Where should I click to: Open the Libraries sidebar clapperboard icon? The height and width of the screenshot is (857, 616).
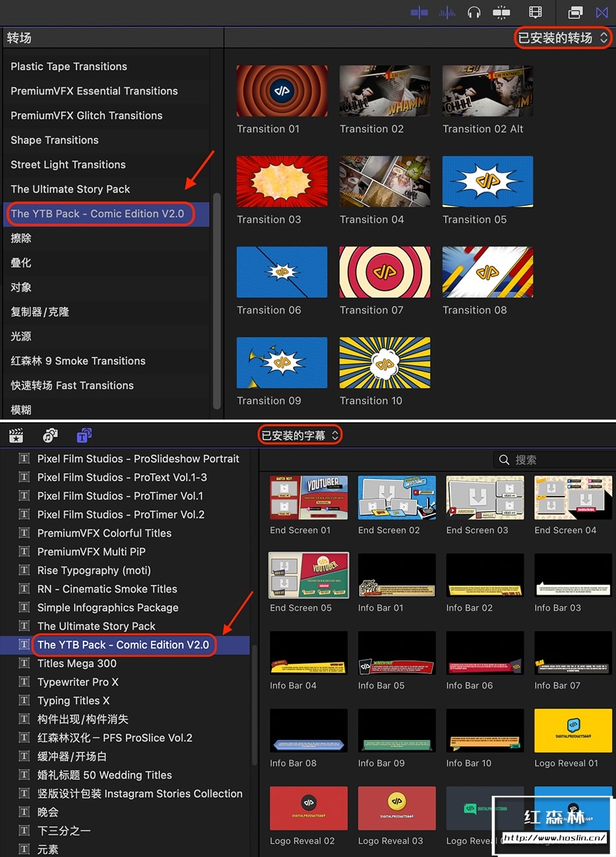[x=16, y=435]
